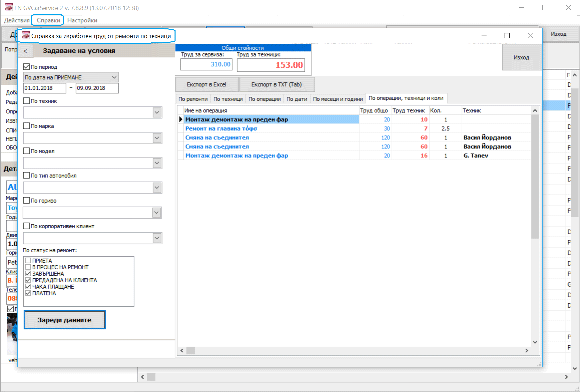The width and height of the screenshot is (580, 392).
Task: Click the results grid horizontal scrollbar thumb
Action: click(191, 351)
